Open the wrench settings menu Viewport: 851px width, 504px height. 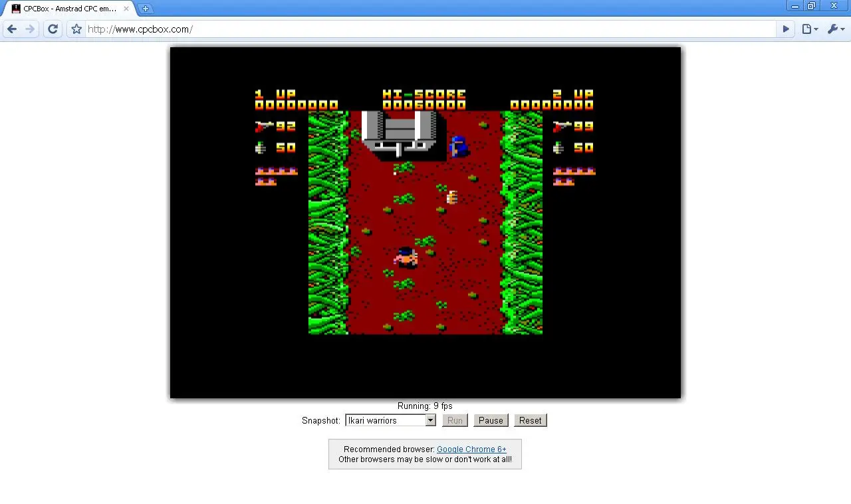pyautogui.click(x=835, y=29)
